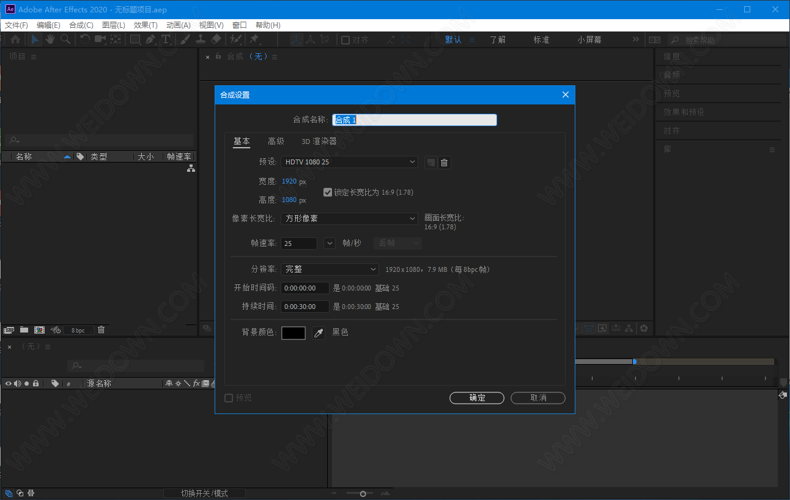Viewport: 790px width, 500px height.
Task: Switch to the 高级 (Advanced) tab
Action: tap(275, 142)
